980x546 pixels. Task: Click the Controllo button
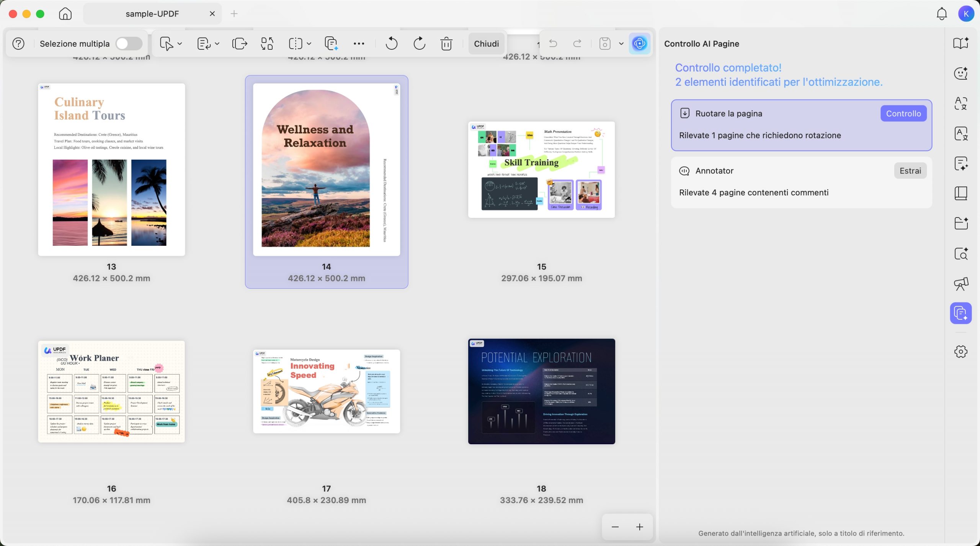(x=903, y=114)
